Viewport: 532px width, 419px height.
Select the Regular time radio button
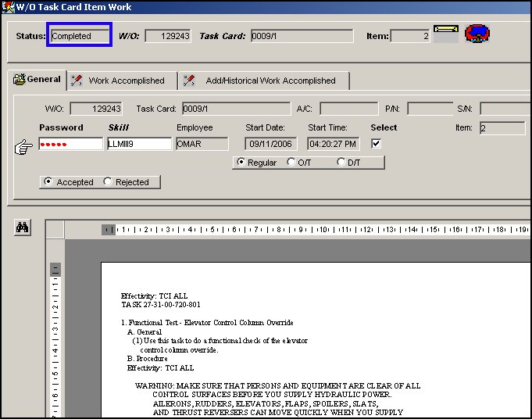coord(241,163)
